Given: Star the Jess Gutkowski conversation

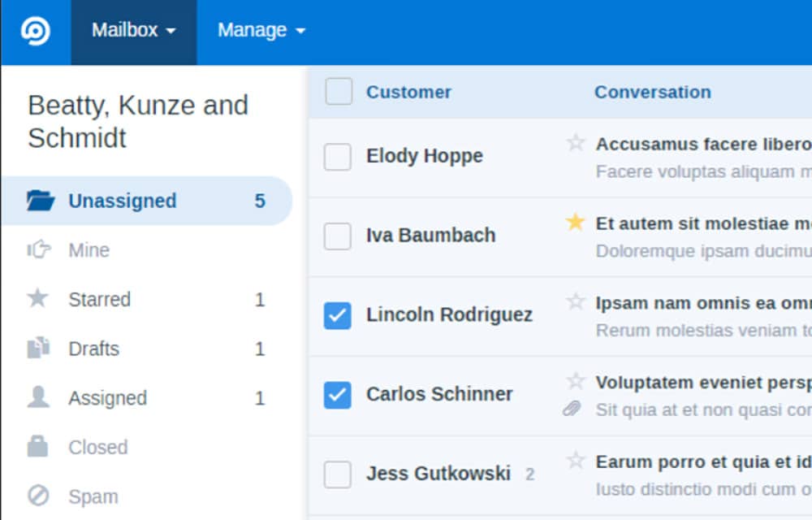Looking at the screenshot, I should (576, 461).
